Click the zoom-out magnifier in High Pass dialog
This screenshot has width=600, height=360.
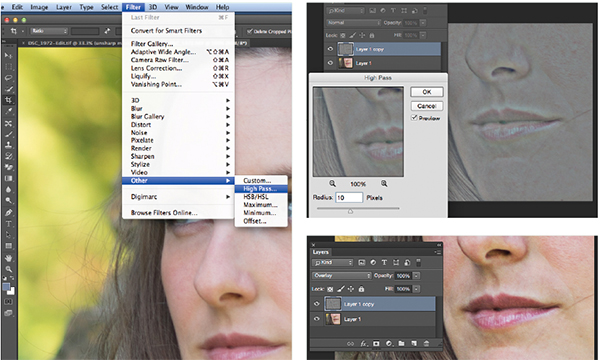point(332,184)
